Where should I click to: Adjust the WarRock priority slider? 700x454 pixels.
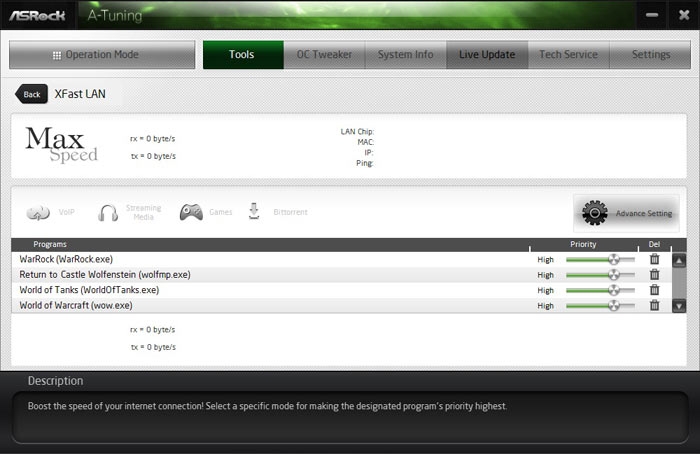point(600,259)
